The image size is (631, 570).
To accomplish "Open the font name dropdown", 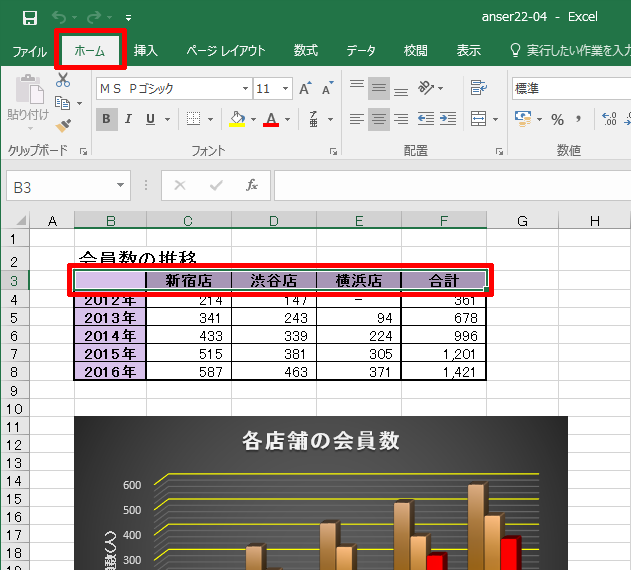I will tap(245, 89).
